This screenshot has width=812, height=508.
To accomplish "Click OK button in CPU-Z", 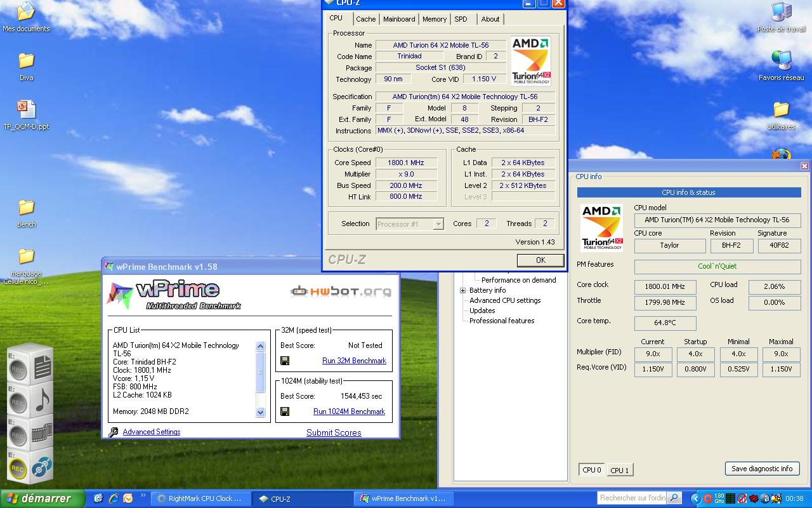I will pyautogui.click(x=540, y=260).
